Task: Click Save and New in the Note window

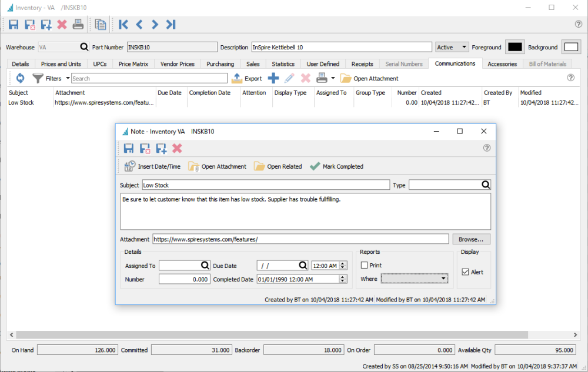Action: [x=161, y=148]
